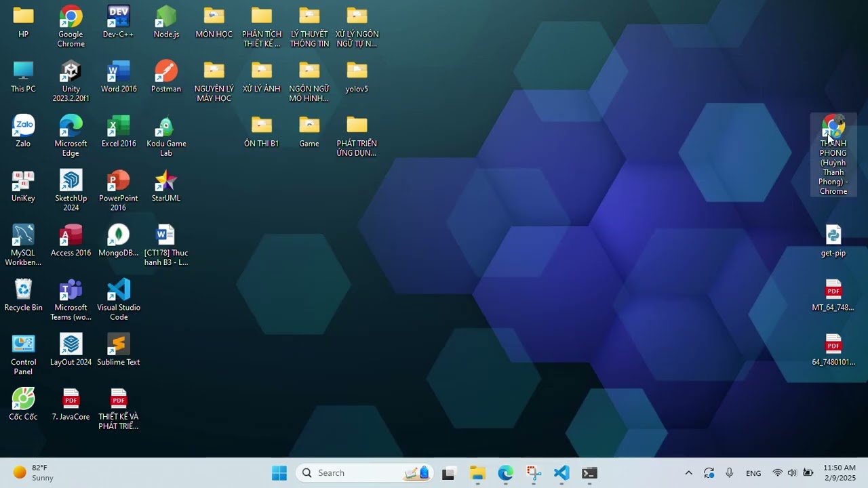
Task: Select the Word 2016 shortcut
Action: pyautogui.click(x=119, y=77)
